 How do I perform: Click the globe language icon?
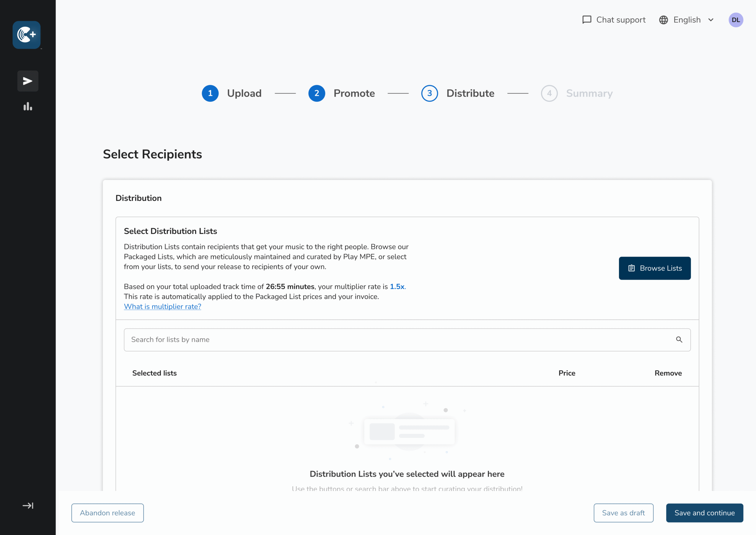(x=663, y=20)
